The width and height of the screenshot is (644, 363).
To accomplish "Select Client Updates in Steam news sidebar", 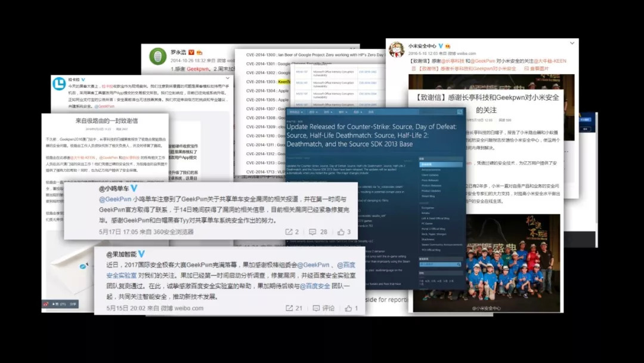I will 430,175.
